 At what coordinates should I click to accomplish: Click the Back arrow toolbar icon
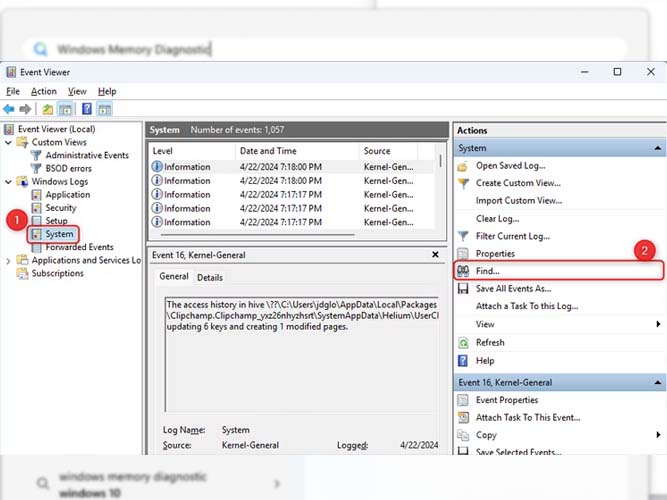click(x=9, y=109)
